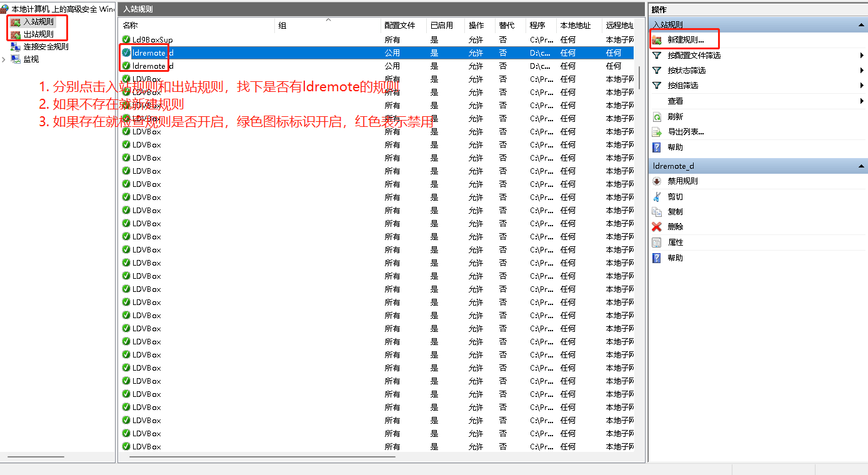This screenshot has height=475, width=868.
Task: Click the red X 删除 icon
Action: pyautogui.click(x=657, y=227)
